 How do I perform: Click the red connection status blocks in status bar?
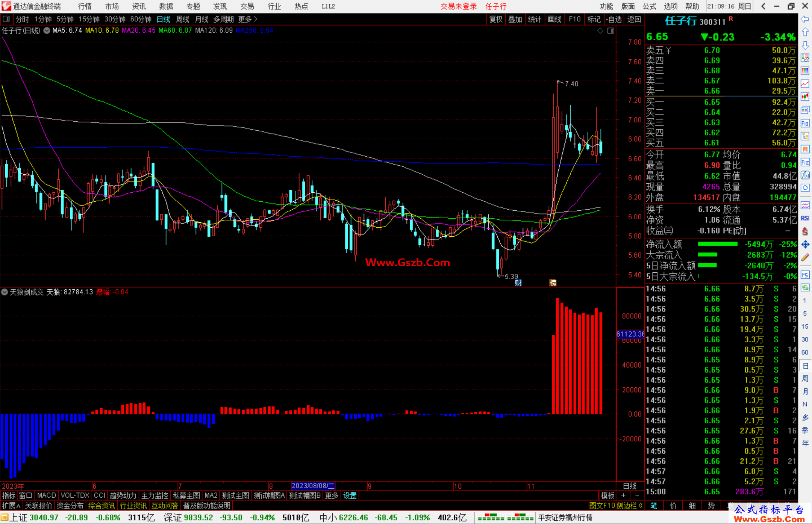coord(506,518)
